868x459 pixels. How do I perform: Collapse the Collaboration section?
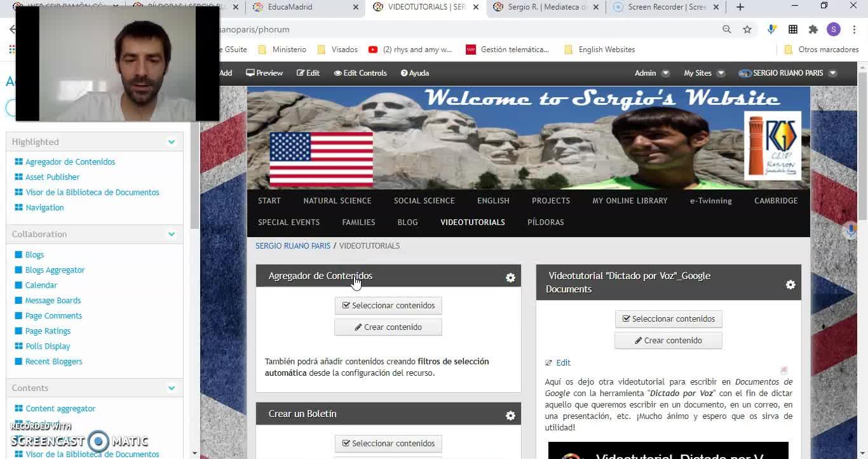coord(172,234)
